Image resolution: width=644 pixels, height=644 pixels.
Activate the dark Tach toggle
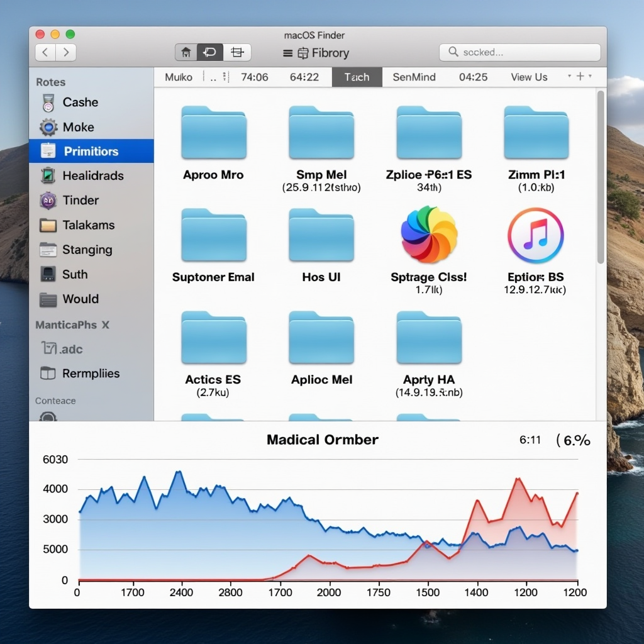pos(357,77)
